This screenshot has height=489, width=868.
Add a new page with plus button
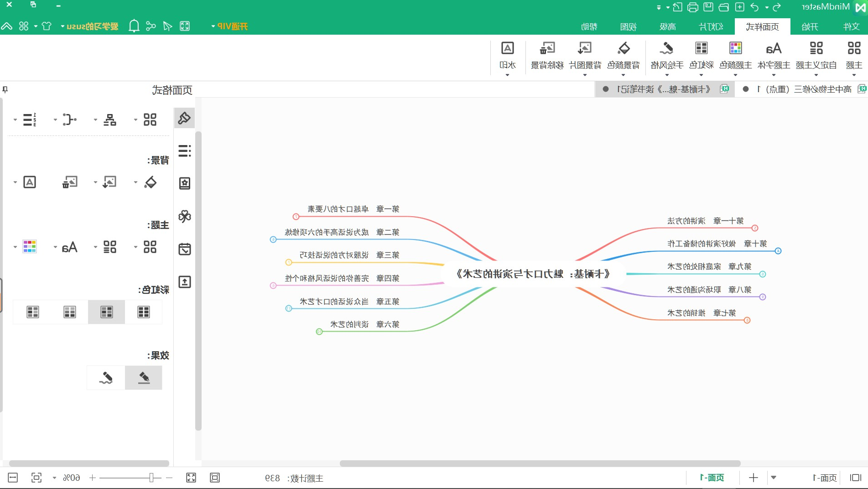pyautogui.click(x=753, y=478)
